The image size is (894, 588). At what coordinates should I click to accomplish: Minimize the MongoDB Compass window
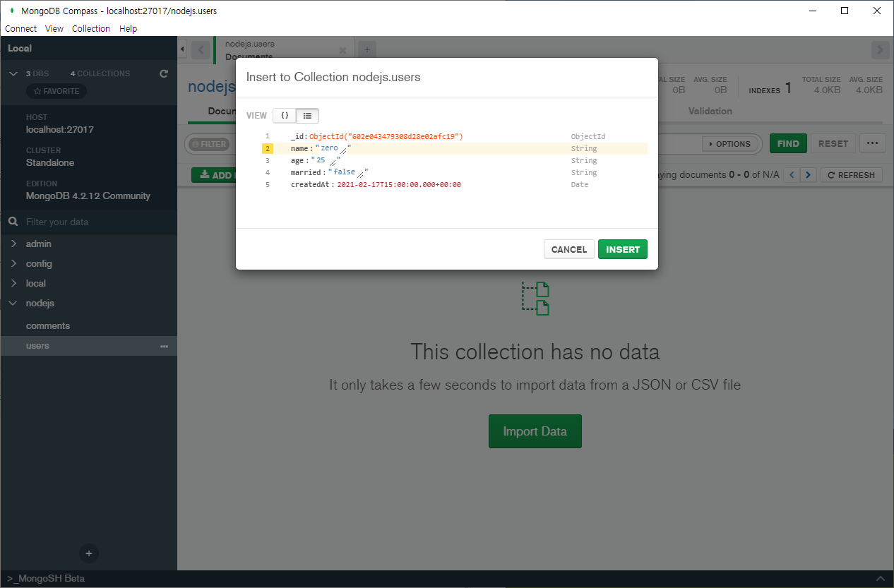click(813, 11)
